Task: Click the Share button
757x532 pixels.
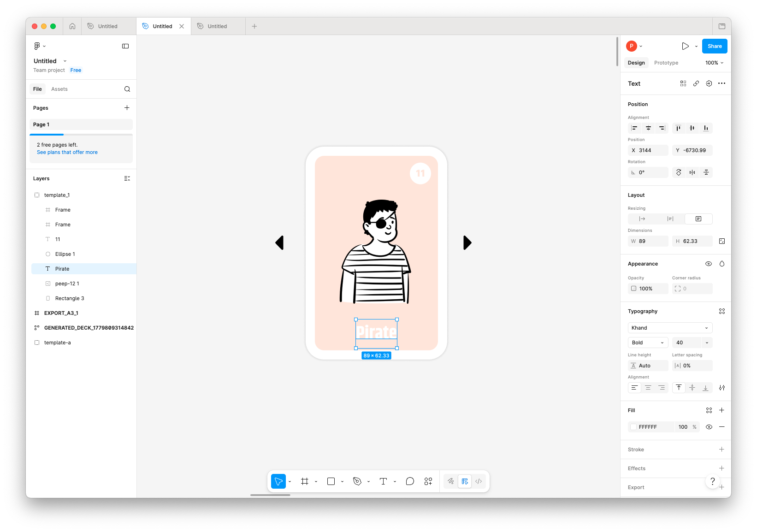Action: coord(715,46)
